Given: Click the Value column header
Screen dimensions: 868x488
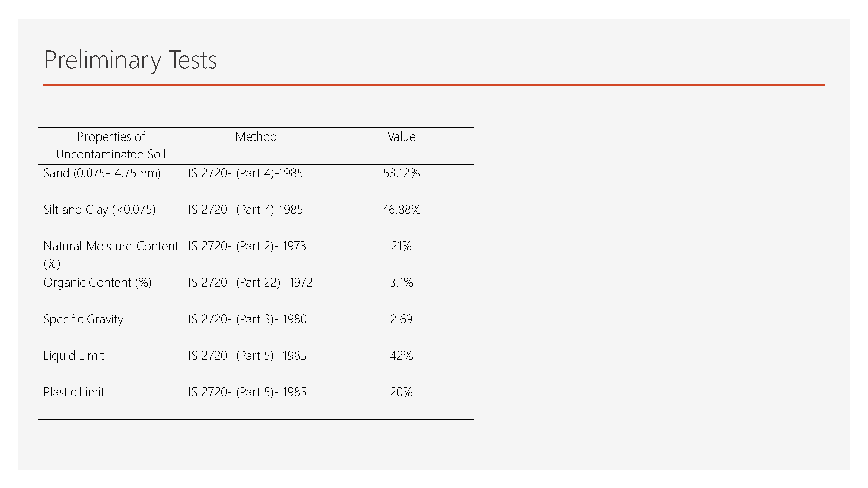Looking at the screenshot, I should pyautogui.click(x=401, y=137).
